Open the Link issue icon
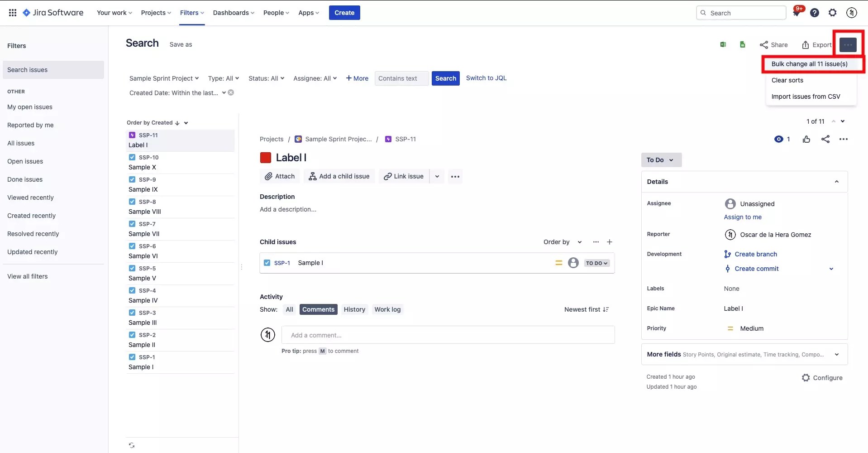Image resolution: width=868 pixels, height=453 pixels. 387,176
